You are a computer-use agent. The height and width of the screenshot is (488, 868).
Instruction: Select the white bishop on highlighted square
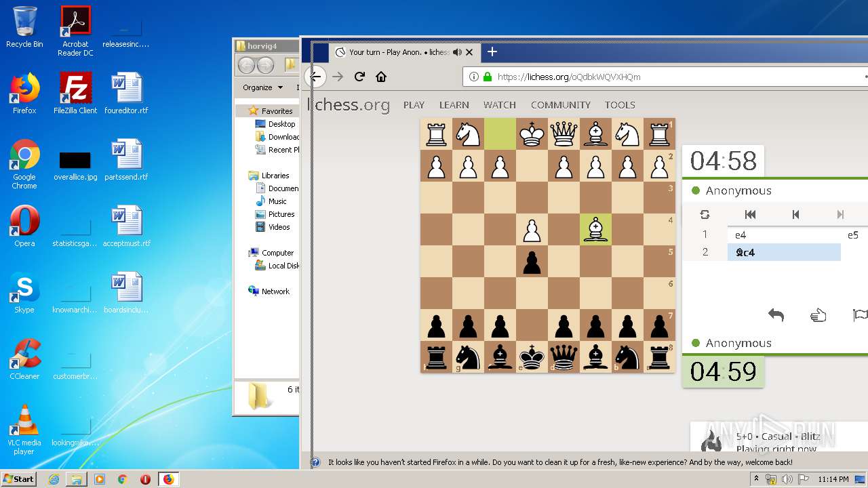[595, 230]
